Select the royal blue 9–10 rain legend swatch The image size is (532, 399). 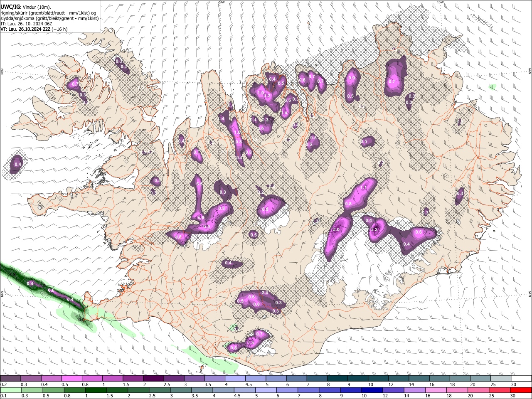click(x=351, y=390)
